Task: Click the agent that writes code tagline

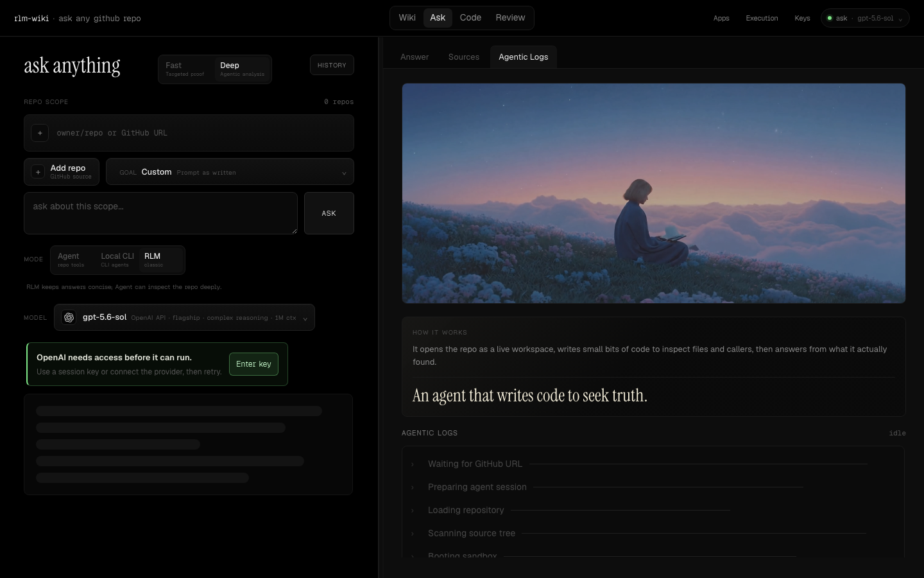Action: pyautogui.click(x=530, y=396)
